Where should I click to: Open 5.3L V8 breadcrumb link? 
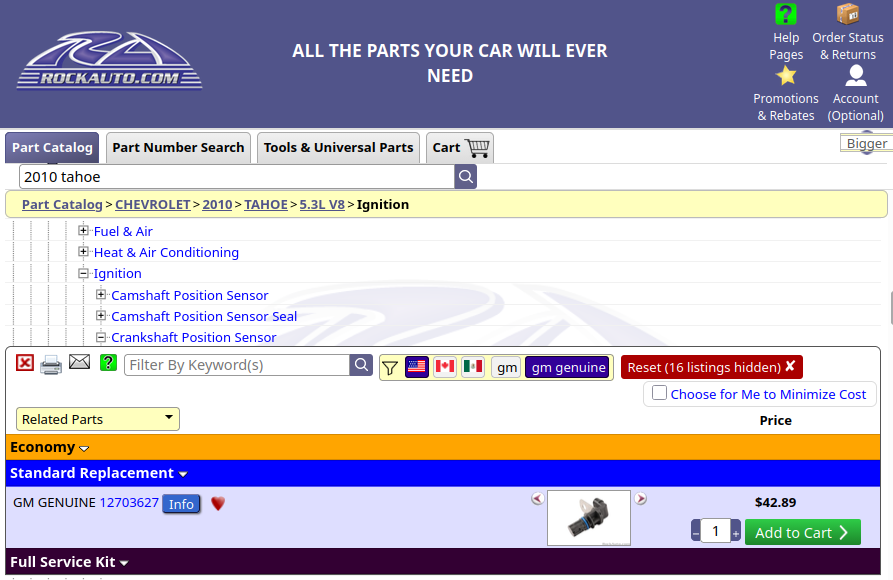[x=322, y=205]
